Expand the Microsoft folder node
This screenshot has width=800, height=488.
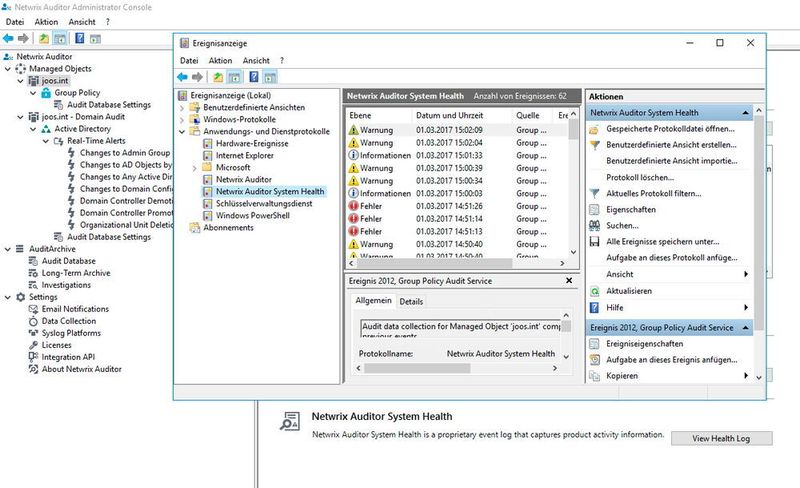pyautogui.click(x=194, y=167)
